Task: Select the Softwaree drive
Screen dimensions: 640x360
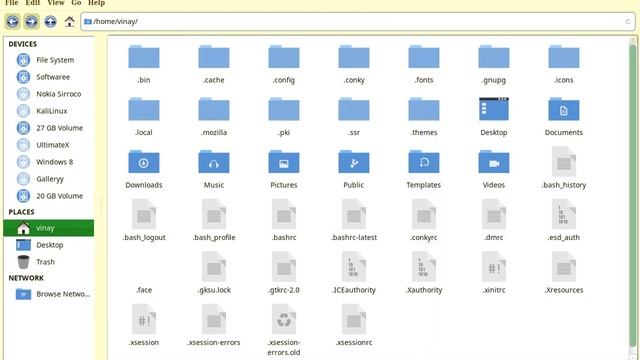Action: [49, 77]
